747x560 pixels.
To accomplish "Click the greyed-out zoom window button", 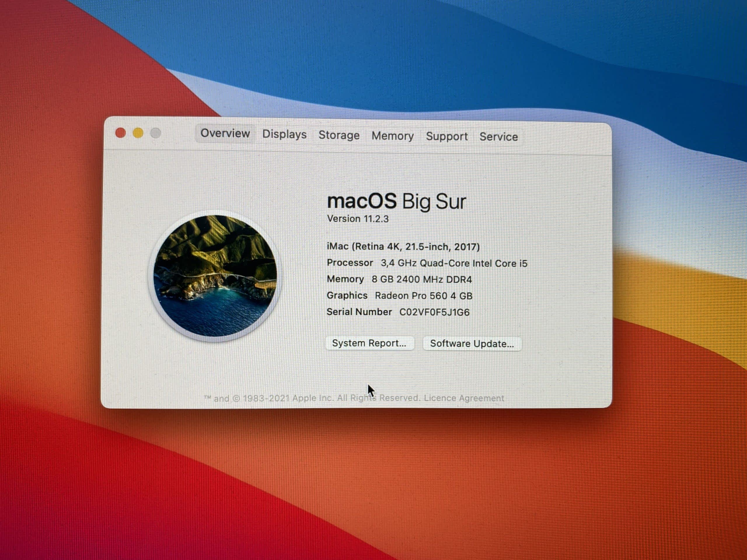I will point(156,133).
